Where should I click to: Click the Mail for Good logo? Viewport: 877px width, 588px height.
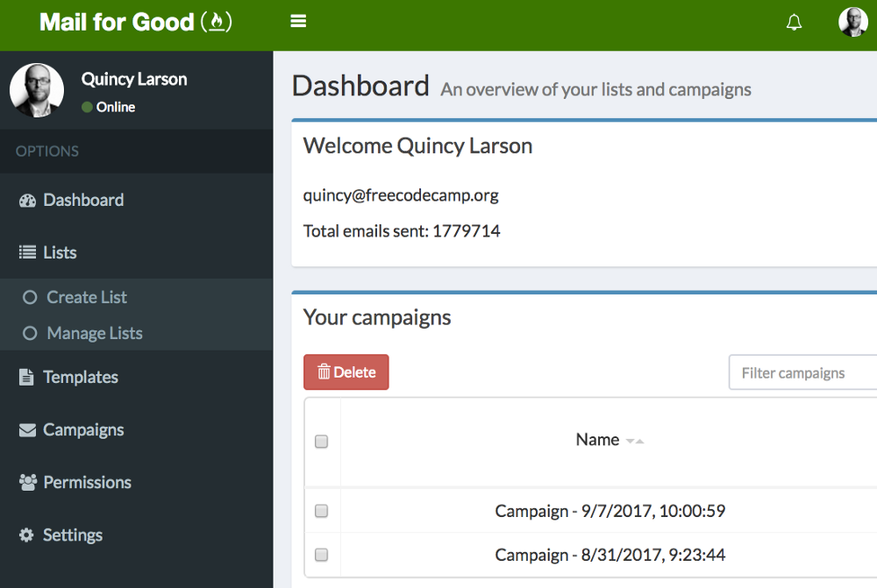coord(136,23)
